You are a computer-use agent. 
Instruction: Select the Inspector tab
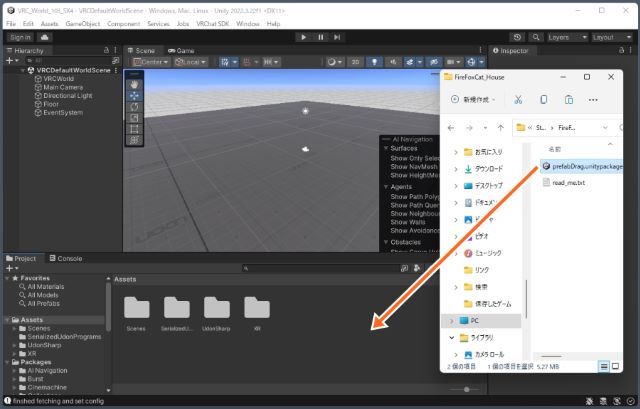click(510, 51)
